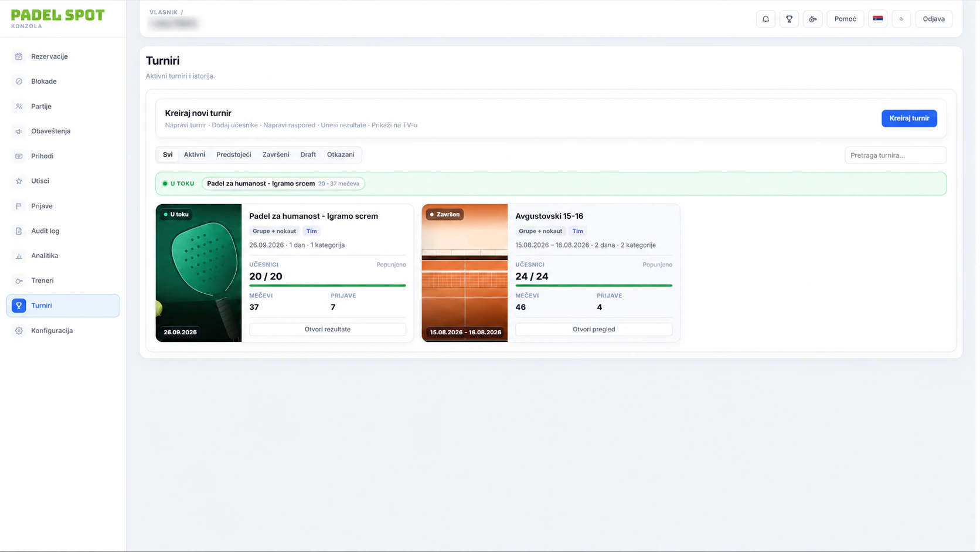This screenshot has height=552, width=980.
Task: Select the Svi filter tab
Action: [x=168, y=155]
